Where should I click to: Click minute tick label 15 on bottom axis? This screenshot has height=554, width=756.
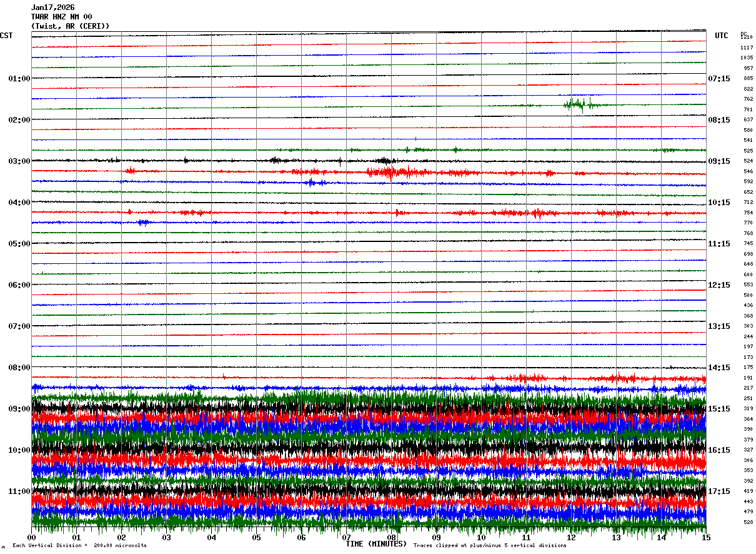[706, 538]
